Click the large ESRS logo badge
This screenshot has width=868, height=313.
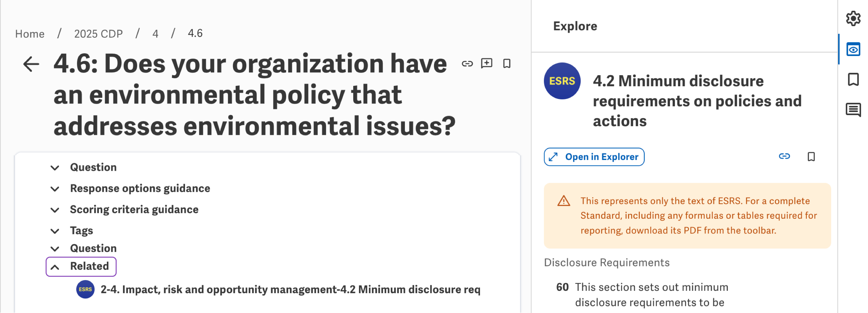point(562,81)
